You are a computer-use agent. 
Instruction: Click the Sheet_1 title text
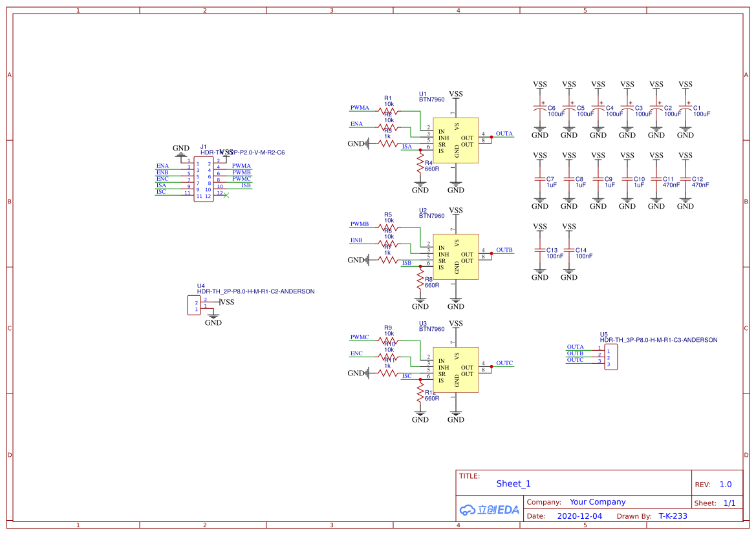513,483
